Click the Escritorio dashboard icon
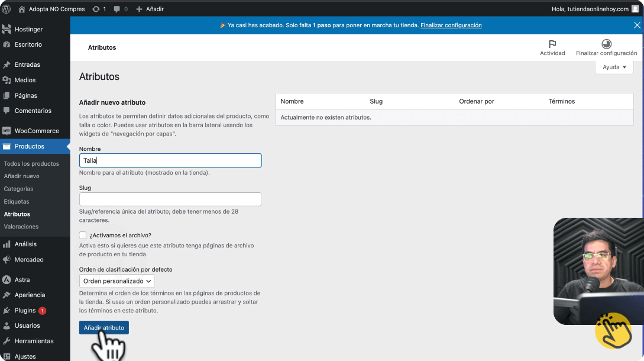The width and height of the screenshot is (644, 361). (7, 44)
